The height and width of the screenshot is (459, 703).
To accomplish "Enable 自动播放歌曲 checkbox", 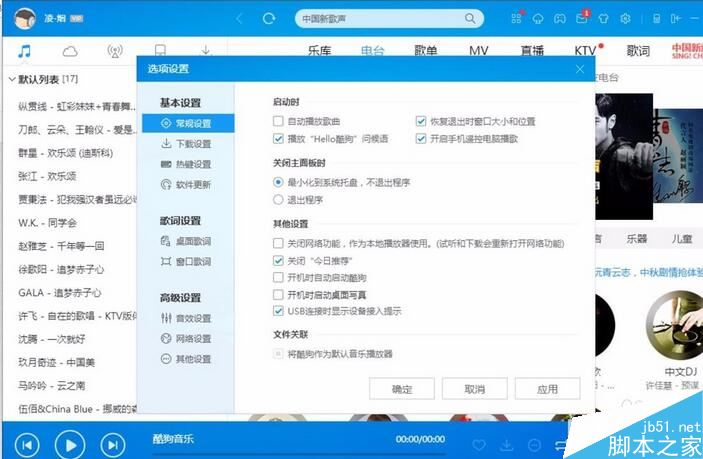I will pyautogui.click(x=278, y=121).
